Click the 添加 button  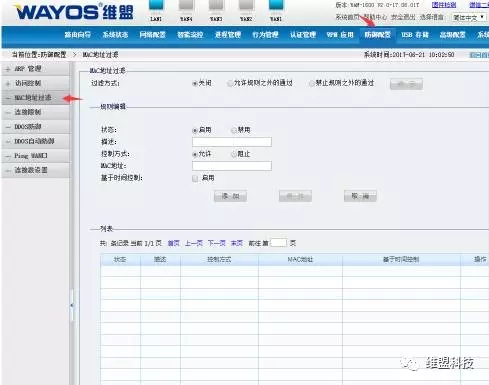pyautogui.click(x=230, y=196)
